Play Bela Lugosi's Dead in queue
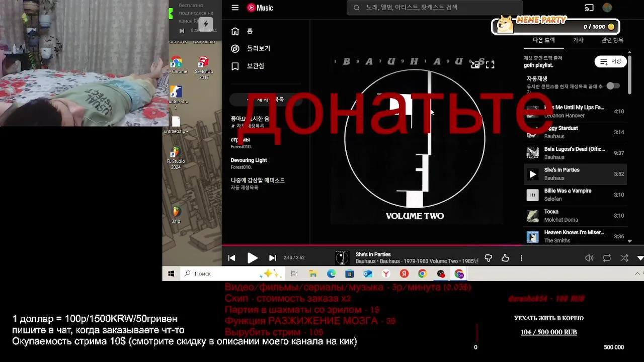Screen dimensions: 644x362 (575, 153)
